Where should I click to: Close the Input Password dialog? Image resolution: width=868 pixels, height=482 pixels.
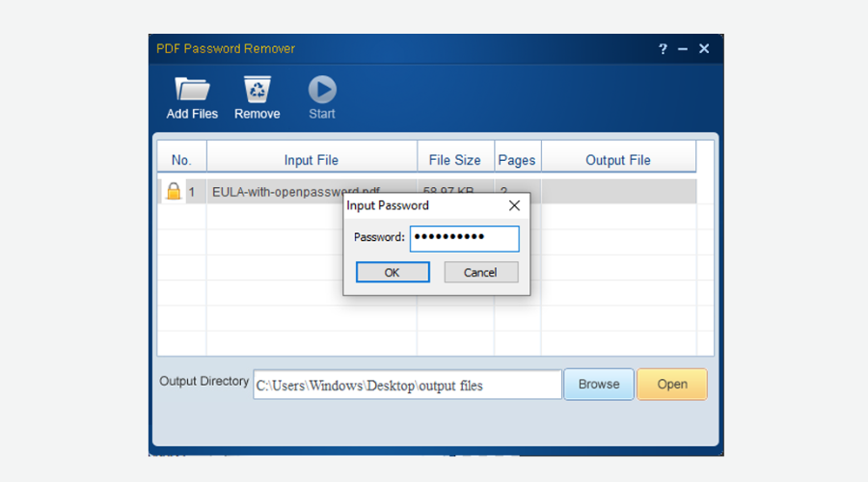514,205
